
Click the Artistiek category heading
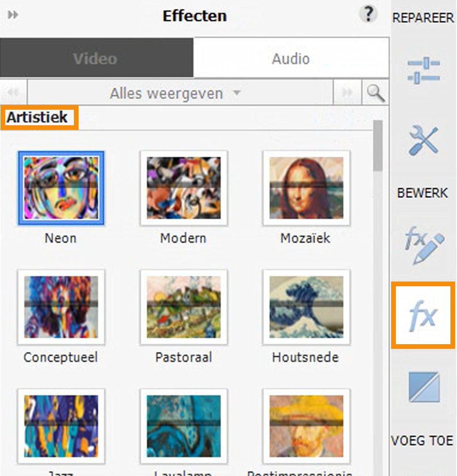click(x=37, y=118)
